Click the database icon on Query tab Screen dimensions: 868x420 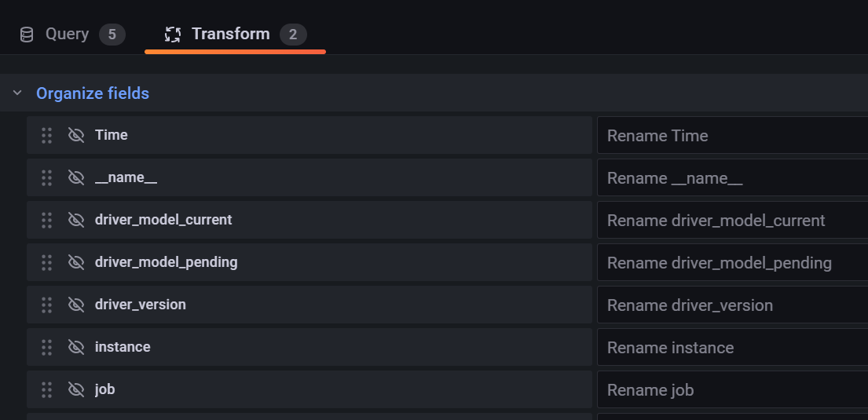tap(26, 35)
